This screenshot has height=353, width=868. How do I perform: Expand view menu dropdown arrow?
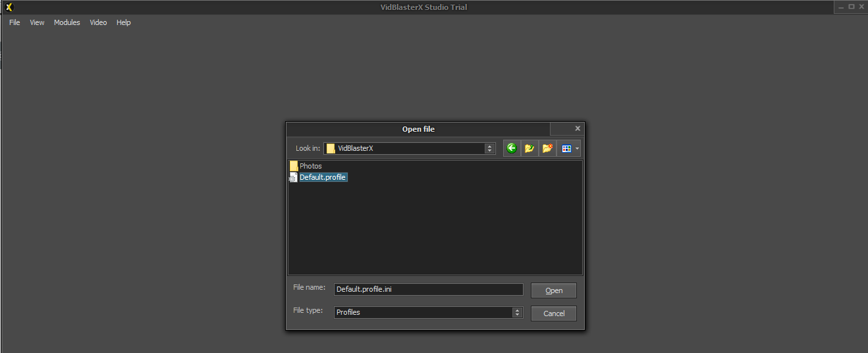point(578,149)
